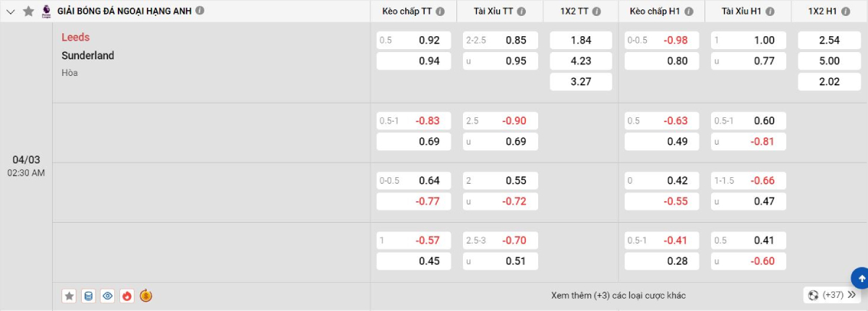Click the gold dollar coin icon

click(145, 296)
